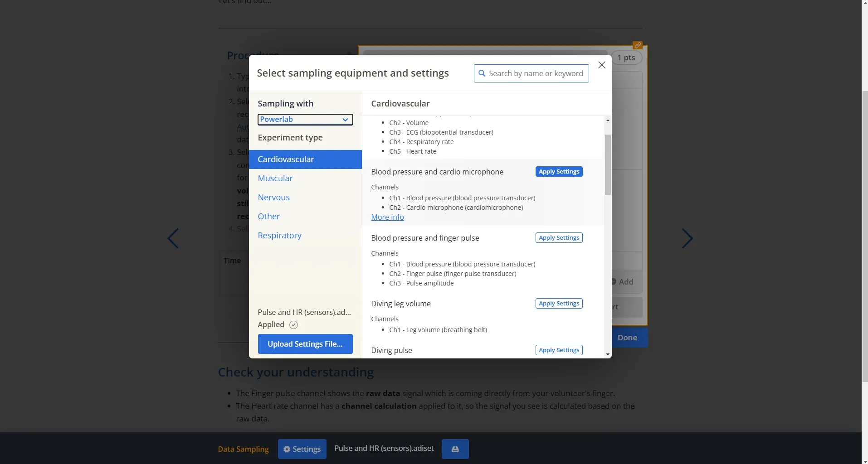Open Settings in Data Sampling bar
Screen dimensions: 868x464
[302, 449]
